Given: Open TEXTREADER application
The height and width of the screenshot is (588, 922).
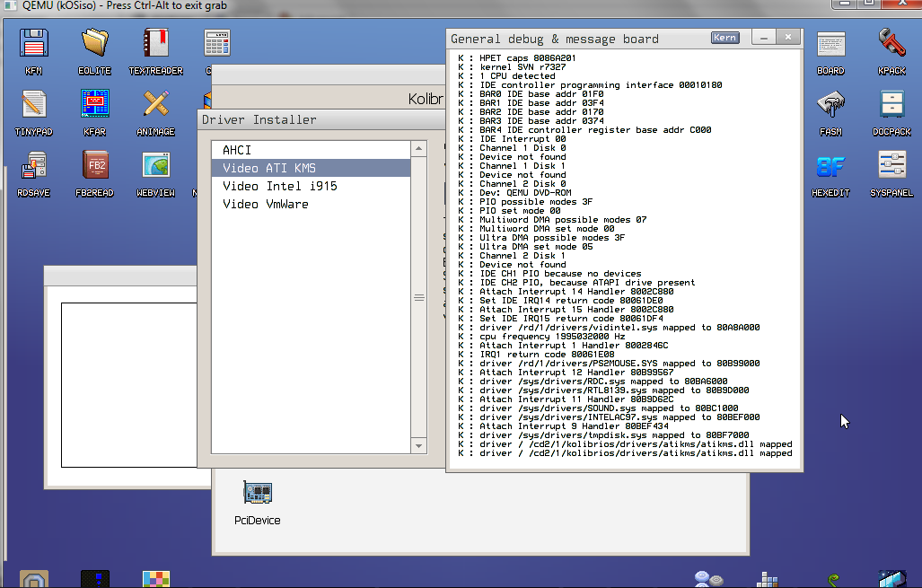Looking at the screenshot, I should [154, 40].
